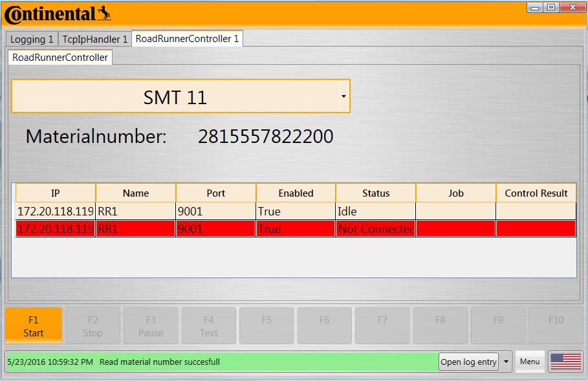This screenshot has width=588, height=381.
Task: Select the RoadRunnerController 1 tab
Action: pos(187,39)
